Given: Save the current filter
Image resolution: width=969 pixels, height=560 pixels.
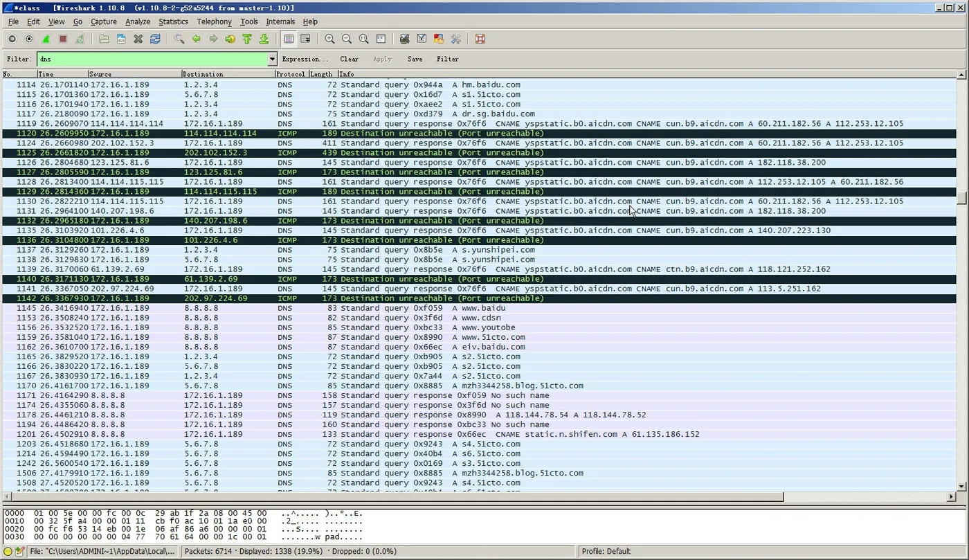Looking at the screenshot, I should [x=415, y=60].
